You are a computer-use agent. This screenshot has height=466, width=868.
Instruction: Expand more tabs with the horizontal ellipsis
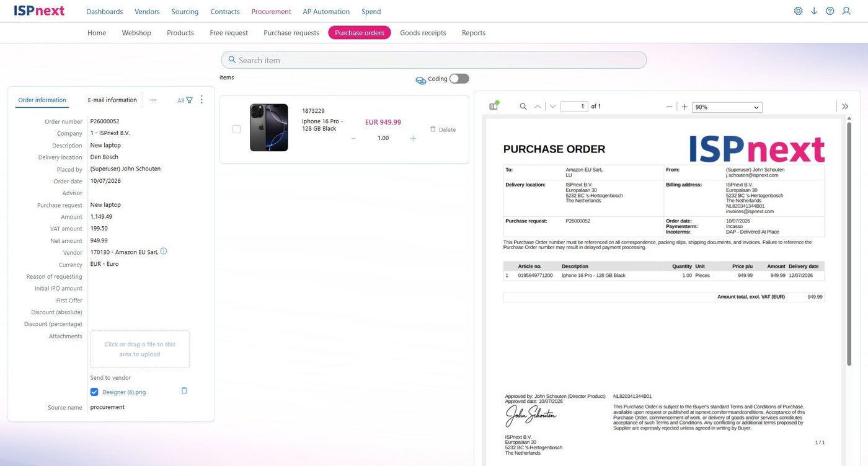tap(153, 100)
